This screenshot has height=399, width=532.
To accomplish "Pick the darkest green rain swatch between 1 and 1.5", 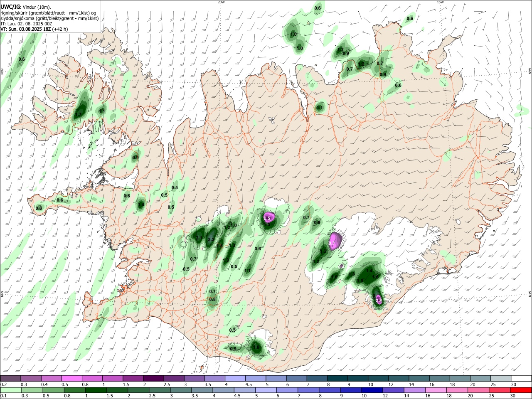I will 96,390.
